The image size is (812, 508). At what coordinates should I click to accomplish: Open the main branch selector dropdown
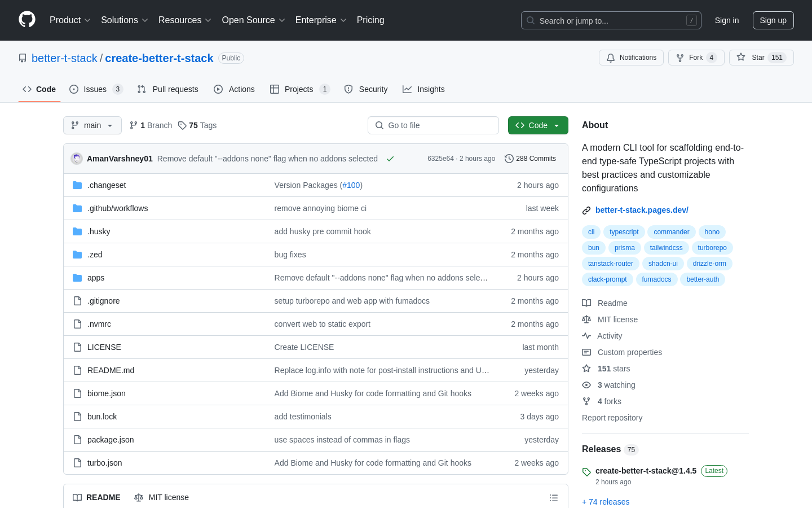tap(92, 125)
